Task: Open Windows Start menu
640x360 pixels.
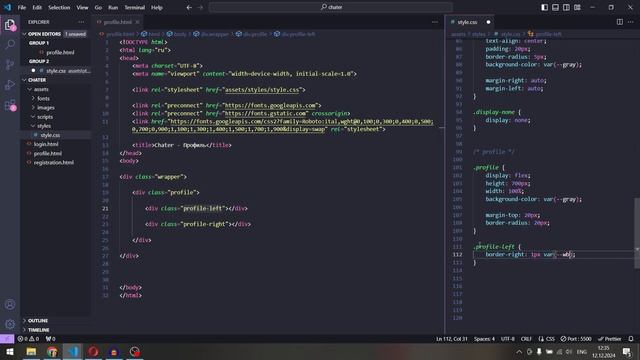Action: click(10, 351)
